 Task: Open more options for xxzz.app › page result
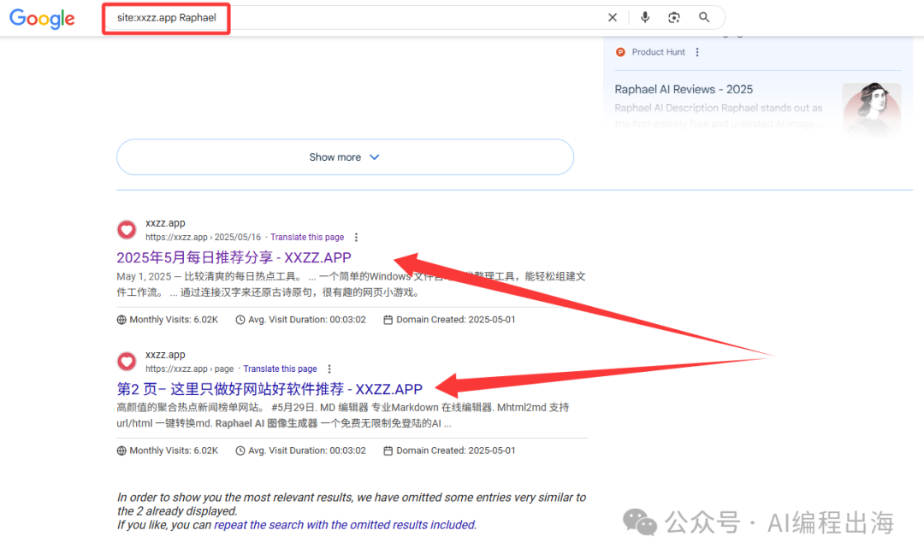point(329,368)
